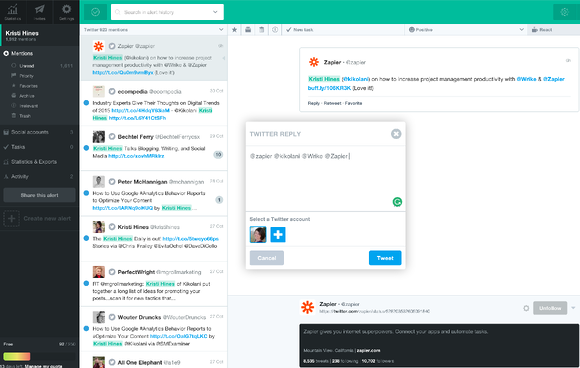Image resolution: width=580 pixels, height=368 pixels.
Task: Select the Mentions section in sidebar
Action: tap(22, 54)
